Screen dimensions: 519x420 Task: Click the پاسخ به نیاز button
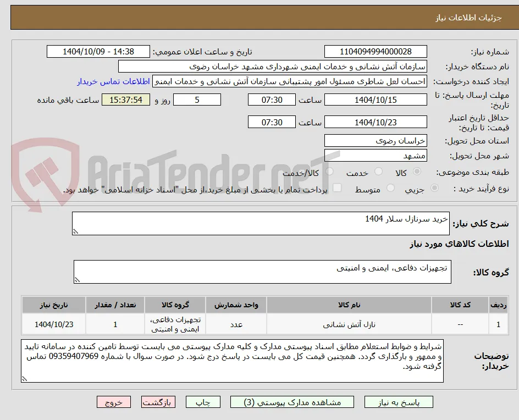pyautogui.click(x=399, y=402)
